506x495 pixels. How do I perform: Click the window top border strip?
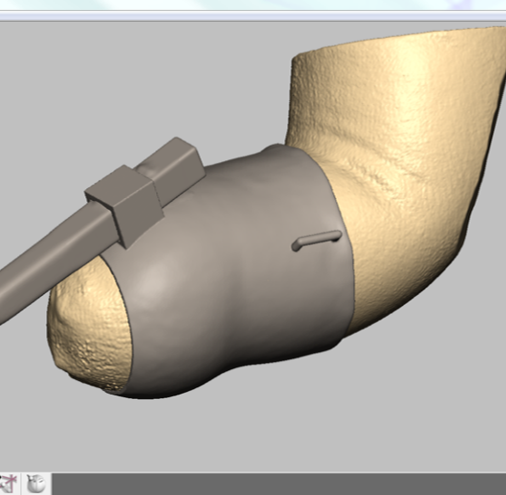click(x=253, y=16)
